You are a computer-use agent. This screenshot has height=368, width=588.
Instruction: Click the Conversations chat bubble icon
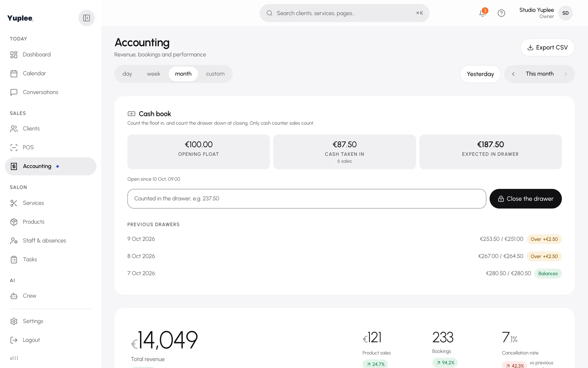click(x=14, y=92)
